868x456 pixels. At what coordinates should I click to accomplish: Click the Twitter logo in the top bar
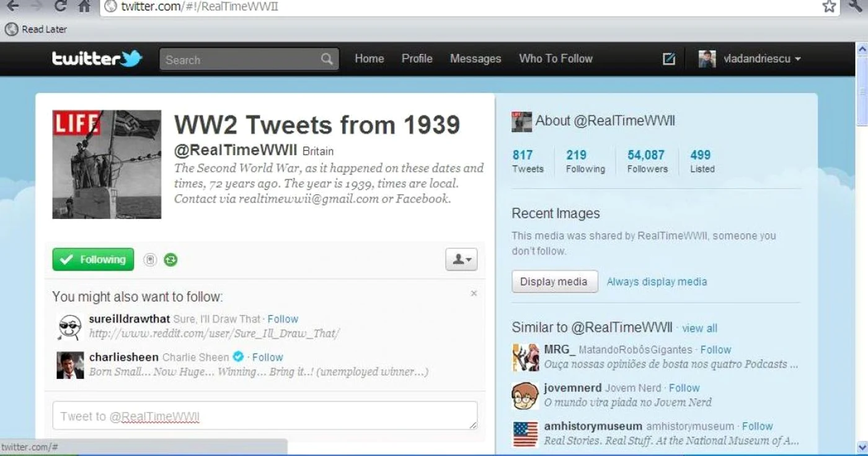coord(97,59)
